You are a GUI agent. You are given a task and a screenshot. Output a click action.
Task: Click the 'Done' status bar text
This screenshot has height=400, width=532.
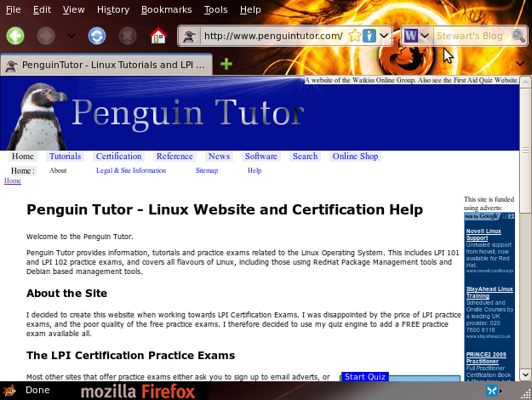[x=37, y=390]
